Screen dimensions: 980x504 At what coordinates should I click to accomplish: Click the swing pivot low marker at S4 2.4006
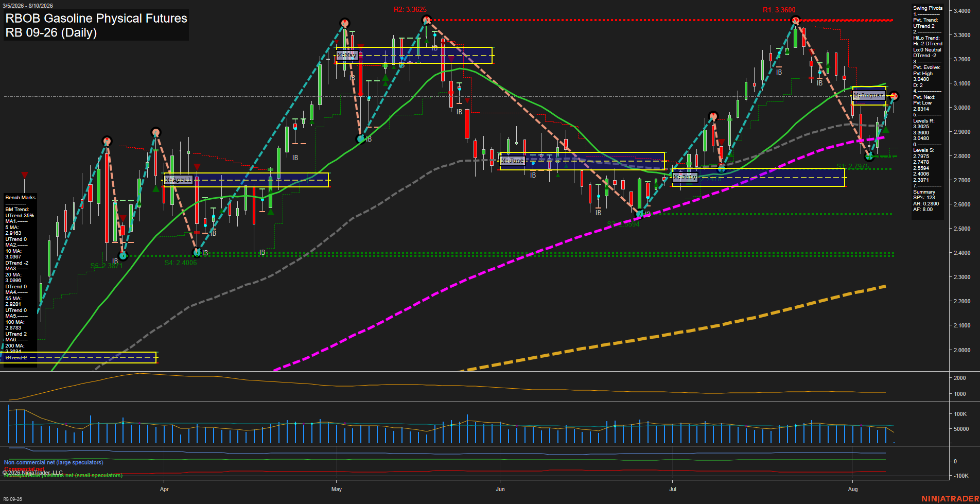point(197,252)
